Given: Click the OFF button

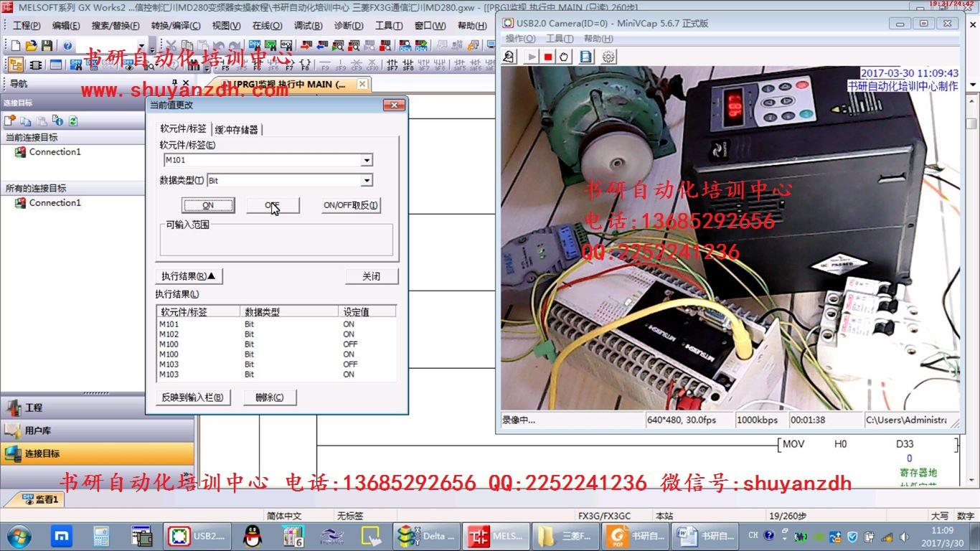Looking at the screenshot, I should 273,205.
